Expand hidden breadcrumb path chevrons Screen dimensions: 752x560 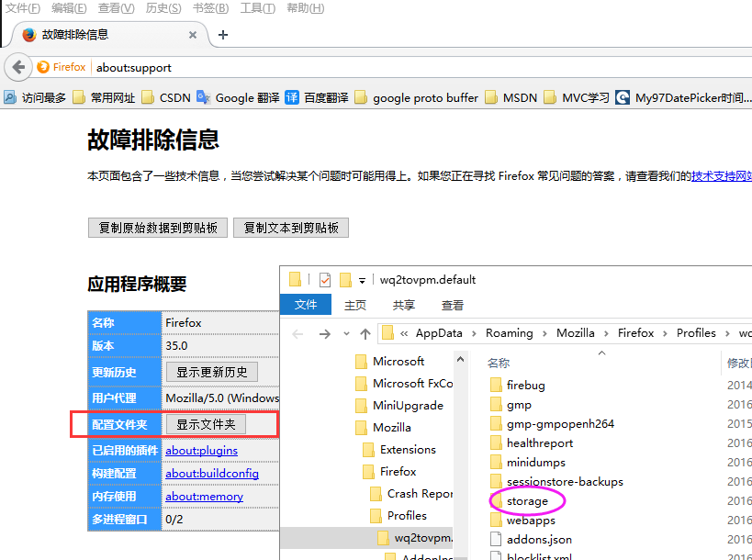click(404, 333)
